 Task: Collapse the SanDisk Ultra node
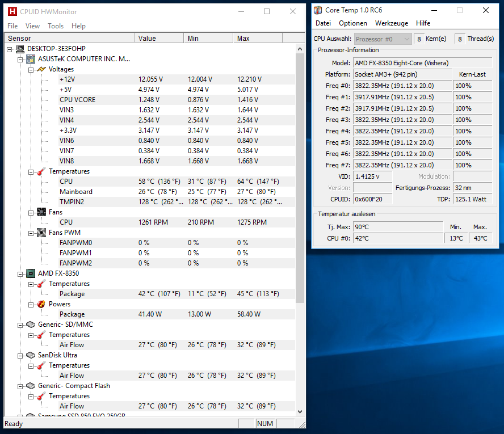20,356
